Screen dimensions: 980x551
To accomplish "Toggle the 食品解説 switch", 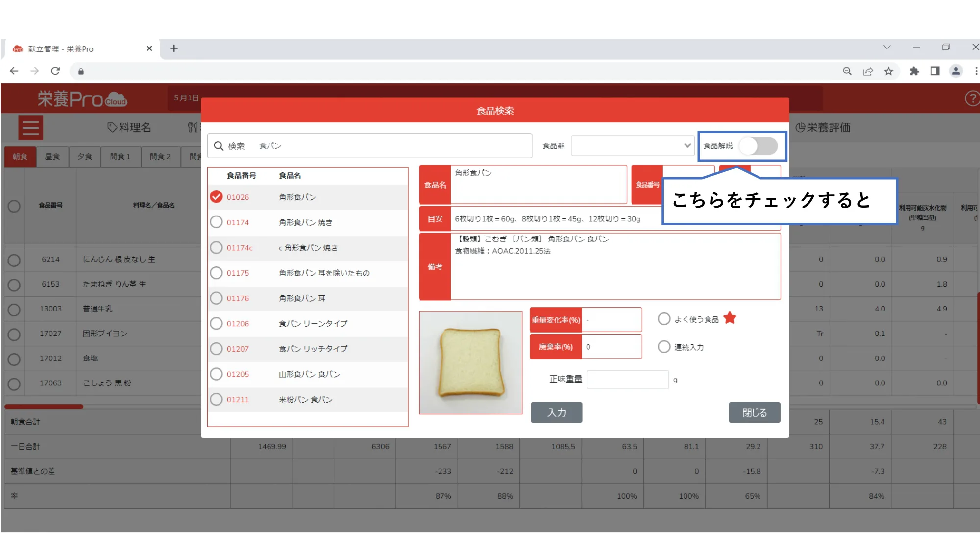I will (759, 146).
